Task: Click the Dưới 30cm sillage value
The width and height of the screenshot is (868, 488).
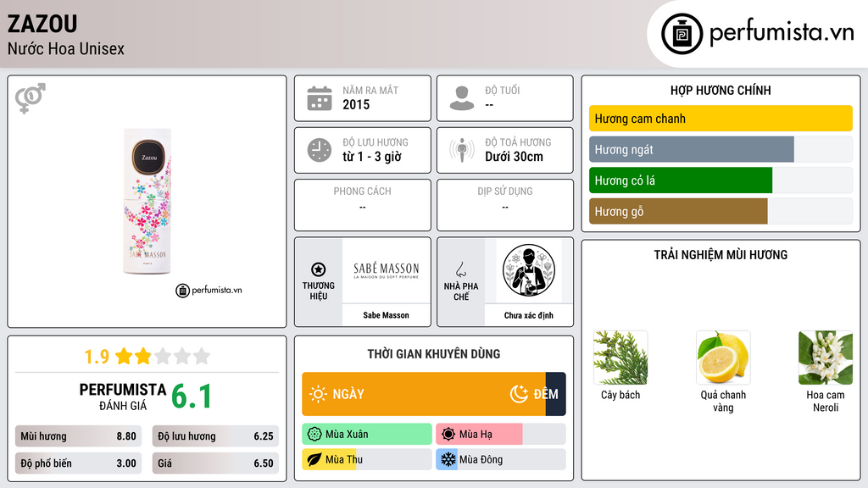Action: (x=514, y=157)
